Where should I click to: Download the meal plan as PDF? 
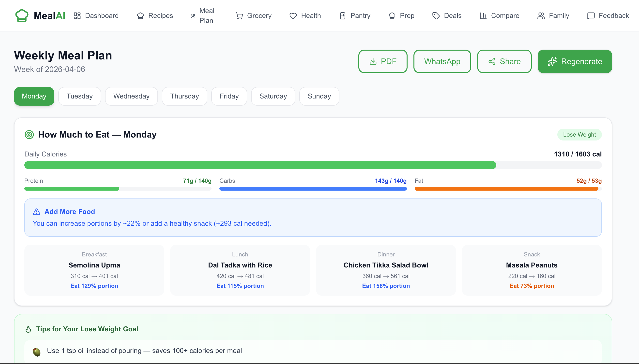[x=383, y=61]
